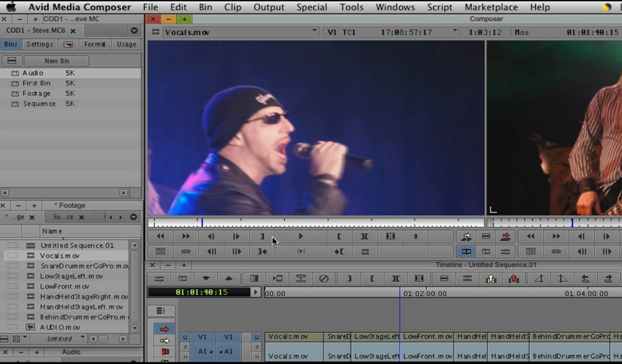Viewport: 622px width, 364px height.
Task: Toggle the Splice segment mode yellow arrow
Action: tap(164, 340)
